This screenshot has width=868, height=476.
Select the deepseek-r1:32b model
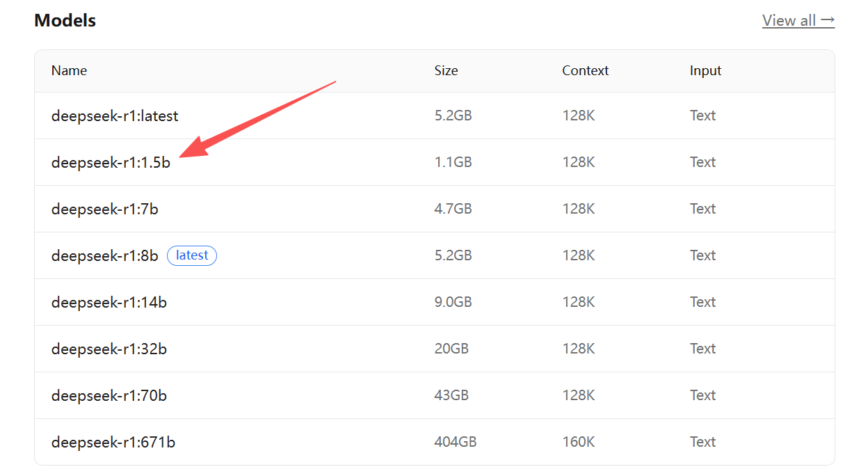pyautogui.click(x=109, y=349)
